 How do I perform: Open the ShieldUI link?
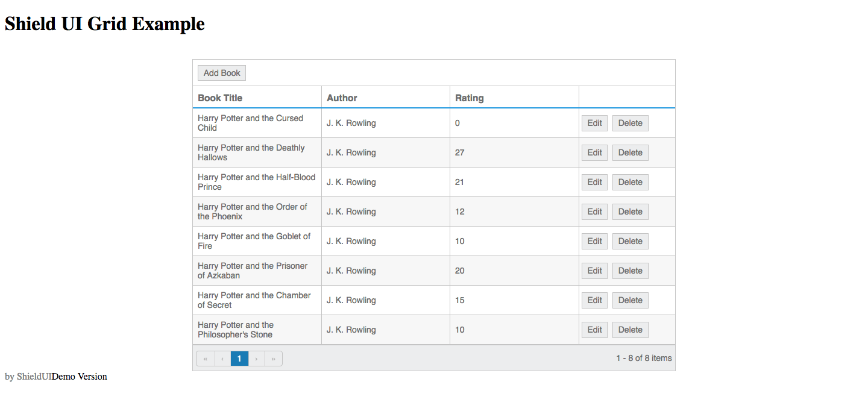(36, 376)
